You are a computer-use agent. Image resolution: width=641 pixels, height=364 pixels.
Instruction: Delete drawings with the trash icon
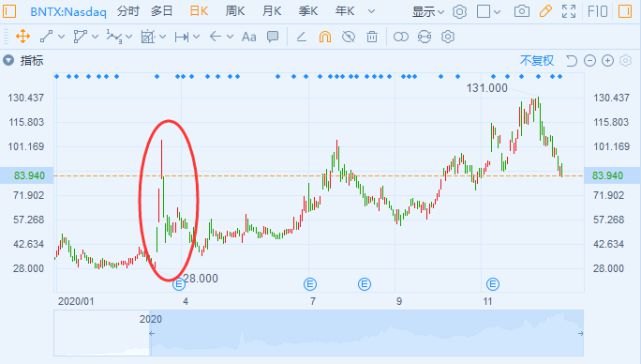point(372,37)
